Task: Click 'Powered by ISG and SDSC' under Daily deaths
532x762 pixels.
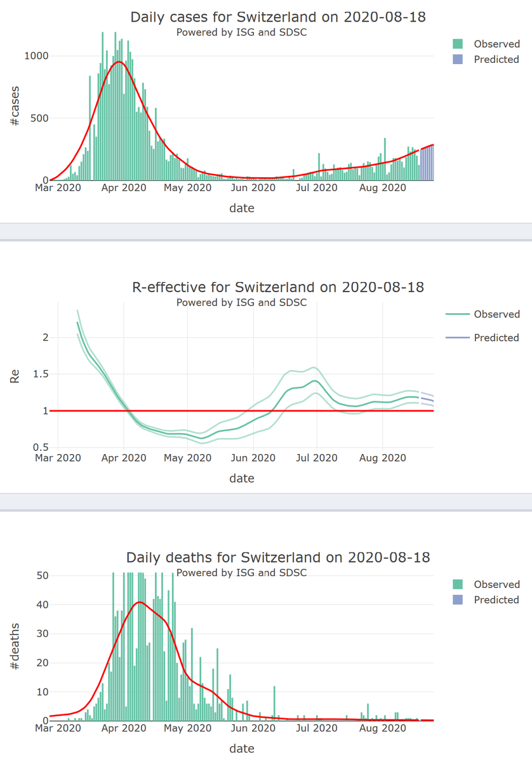Action: click(x=241, y=573)
